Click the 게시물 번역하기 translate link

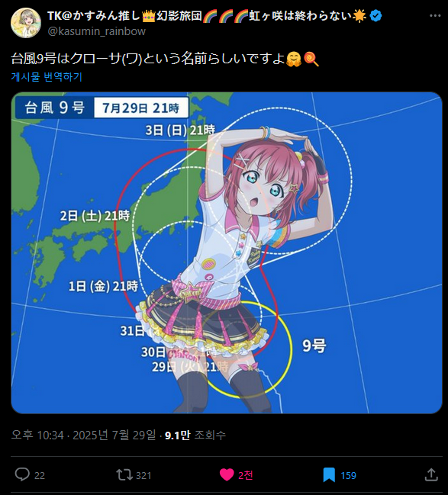click(47, 77)
